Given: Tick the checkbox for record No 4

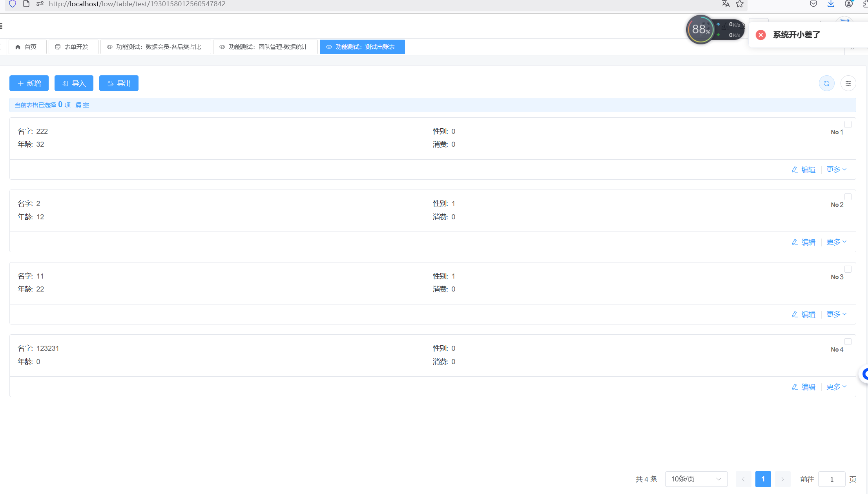Looking at the screenshot, I should tap(848, 342).
